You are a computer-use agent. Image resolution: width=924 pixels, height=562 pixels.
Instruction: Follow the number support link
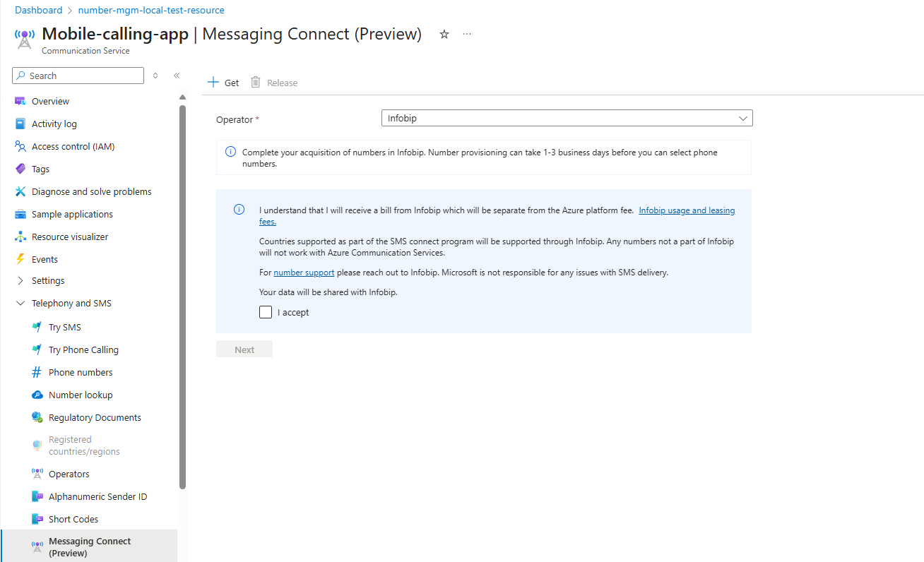pos(304,272)
